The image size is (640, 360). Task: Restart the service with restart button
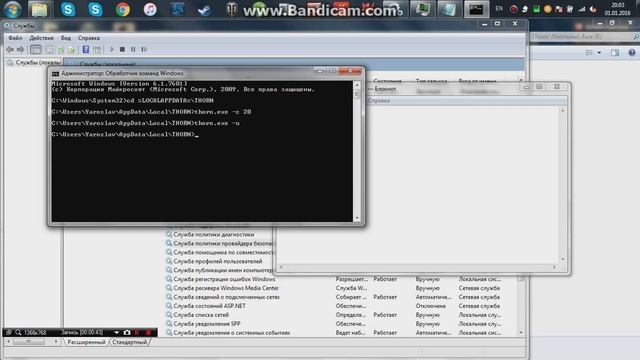pos(144,49)
